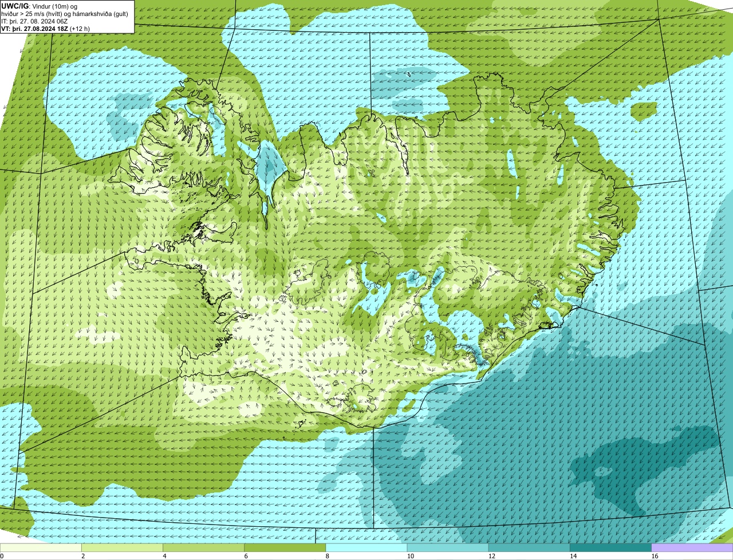733x560 pixels.
Task: Click the 14–16 m/s dark teal legend swatch
Action: click(610, 548)
